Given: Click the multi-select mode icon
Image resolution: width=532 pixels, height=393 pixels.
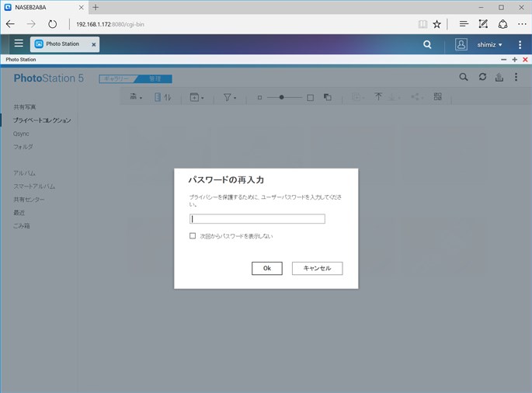Looking at the screenshot, I should pos(328,97).
